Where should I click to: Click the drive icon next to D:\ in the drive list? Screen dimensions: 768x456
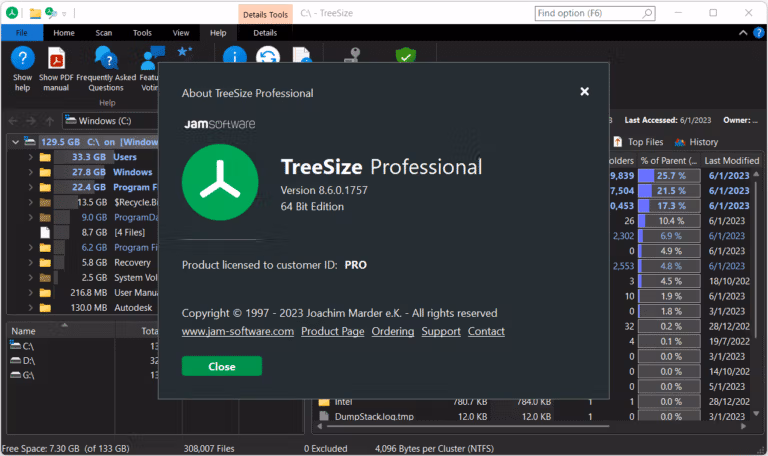[x=16, y=360]
